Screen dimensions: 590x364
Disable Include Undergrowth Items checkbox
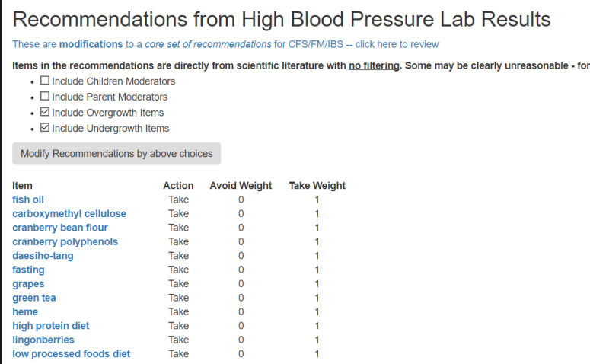45,128
